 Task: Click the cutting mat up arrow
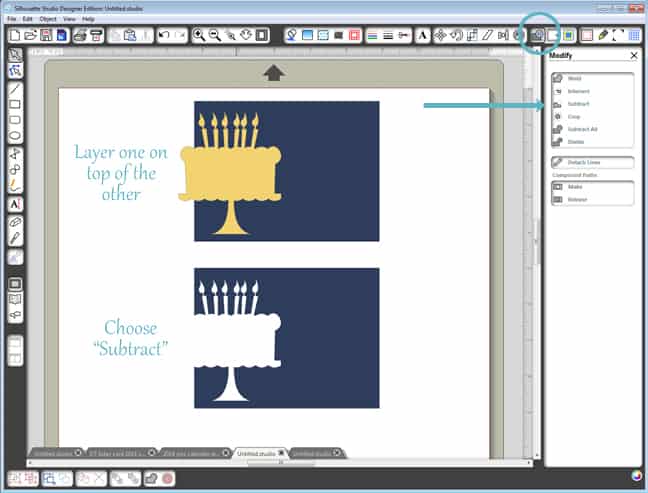[274, 74]
